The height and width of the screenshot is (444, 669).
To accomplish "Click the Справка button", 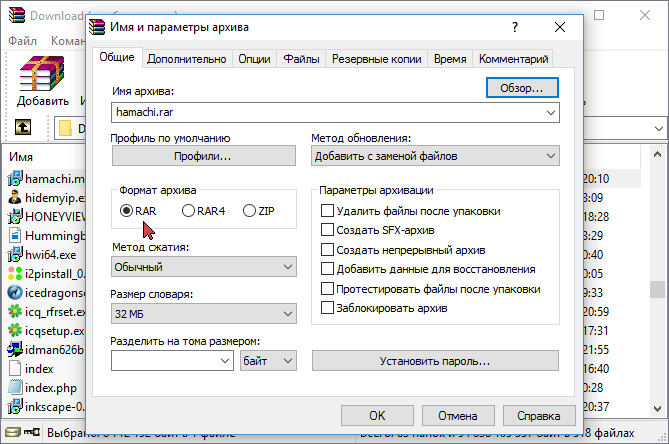I will coord(539,415).
